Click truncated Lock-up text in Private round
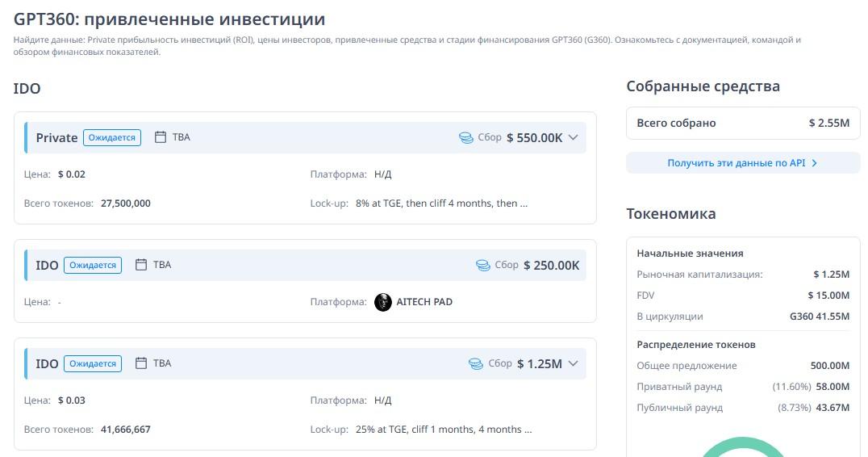Viewport: 868px width, 457px height. pos(441,203)
